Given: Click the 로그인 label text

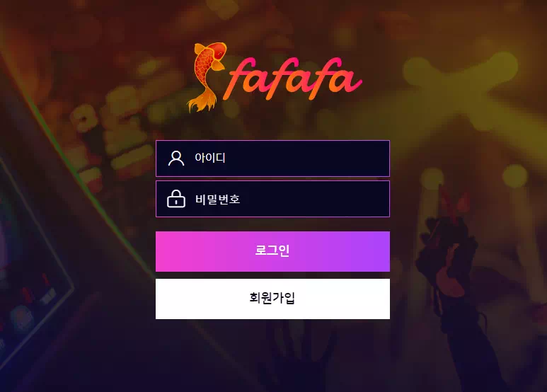Looking at the screenshot, I should point(272,250).
